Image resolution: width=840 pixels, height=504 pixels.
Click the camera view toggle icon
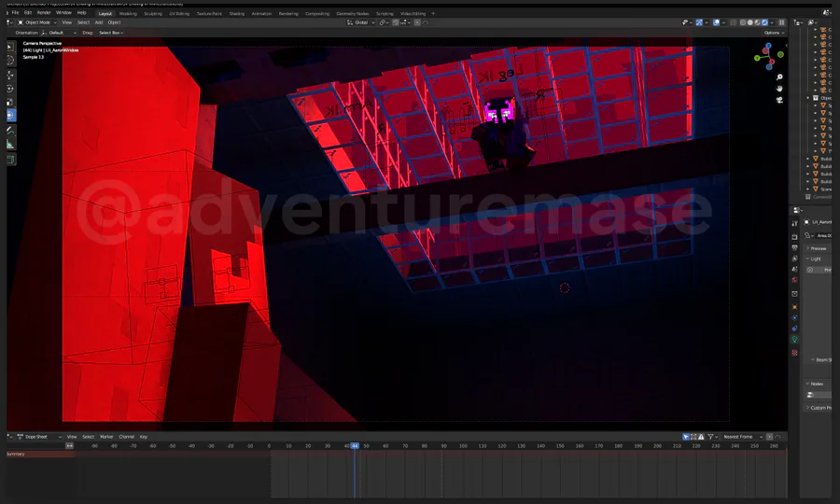click(x=779, y=100)
